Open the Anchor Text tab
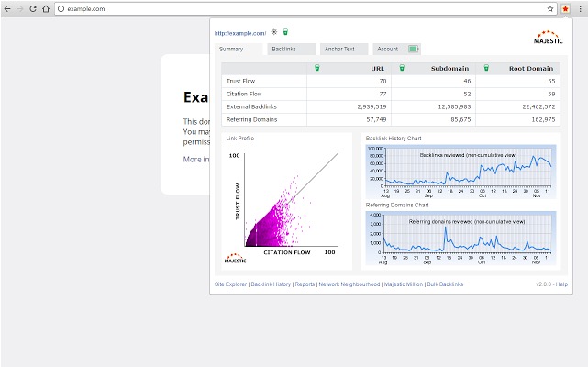This screenshot has width=588, height=367. pos(343,49)
